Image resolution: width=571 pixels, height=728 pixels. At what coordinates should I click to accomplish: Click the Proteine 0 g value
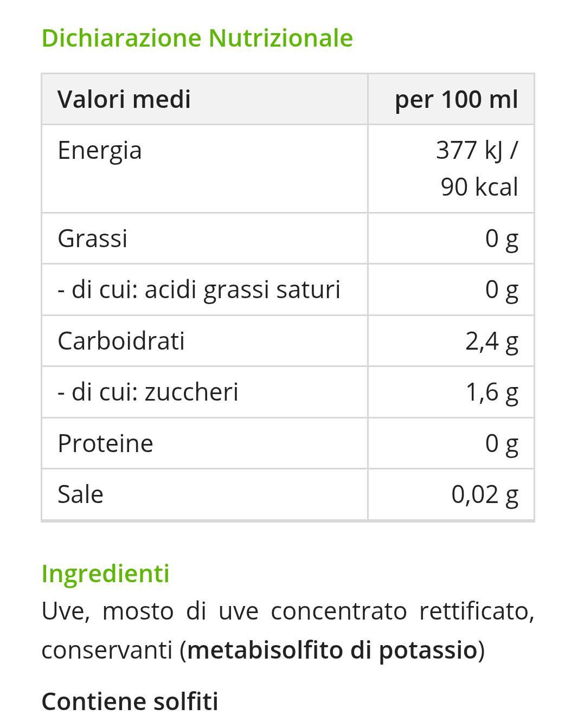[502, 443]
